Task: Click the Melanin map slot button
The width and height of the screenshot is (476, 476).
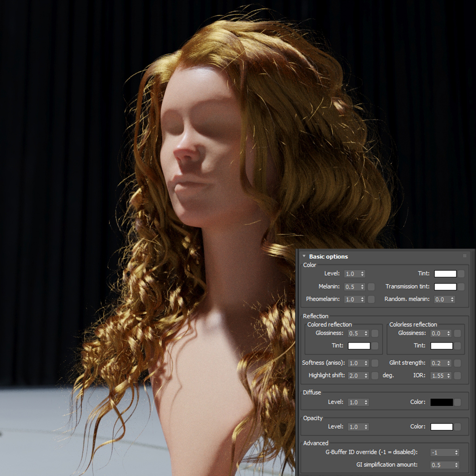Action: tap(371, 286)
